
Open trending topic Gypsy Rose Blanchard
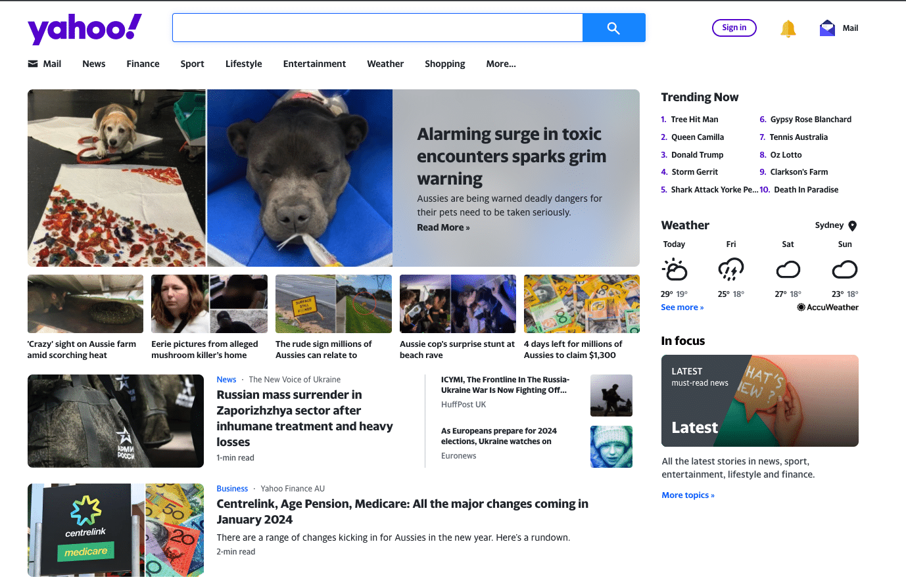click(811, 120)
